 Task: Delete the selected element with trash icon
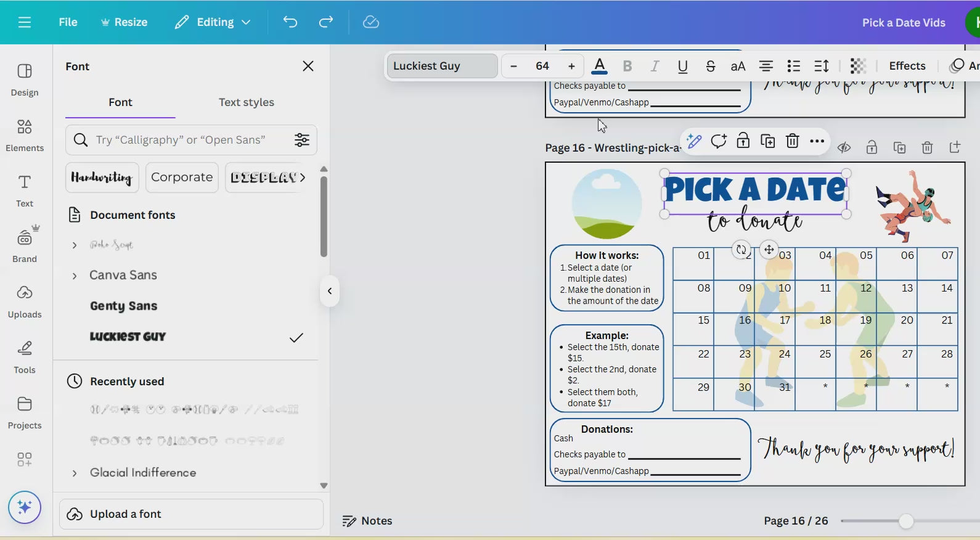[792, 141]
